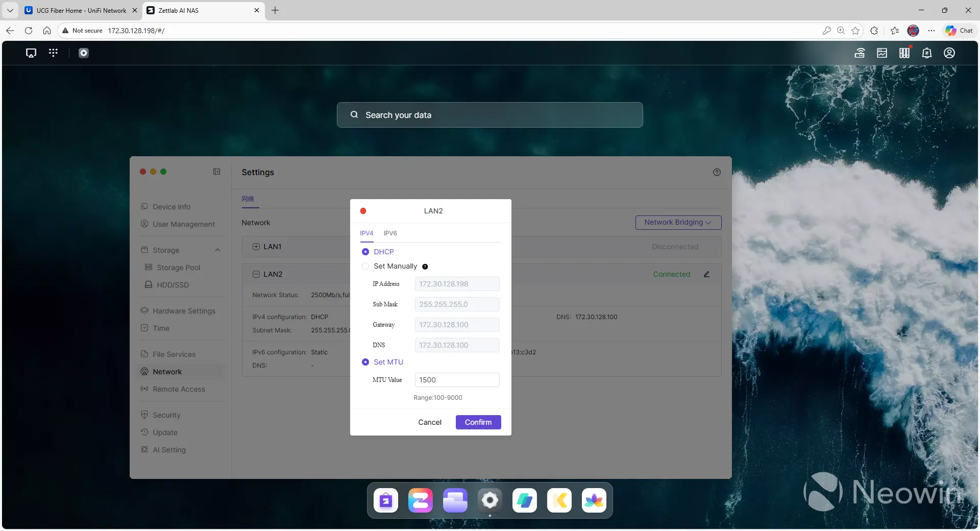Image resolution: width=980 pixels, height=531 pixels.
Task: Open Time settings in sidebar
Action: pos(161,328)
